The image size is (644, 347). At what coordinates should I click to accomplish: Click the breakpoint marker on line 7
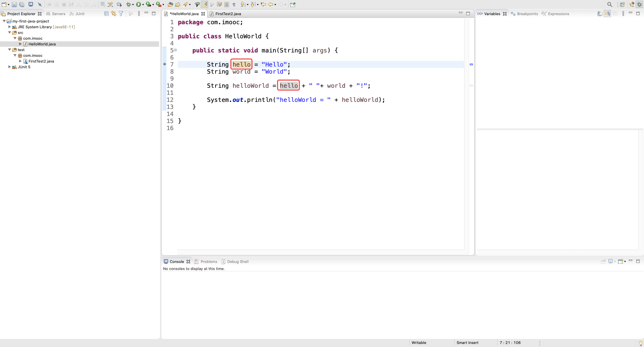pyautogui.click(x=164, y=64)
